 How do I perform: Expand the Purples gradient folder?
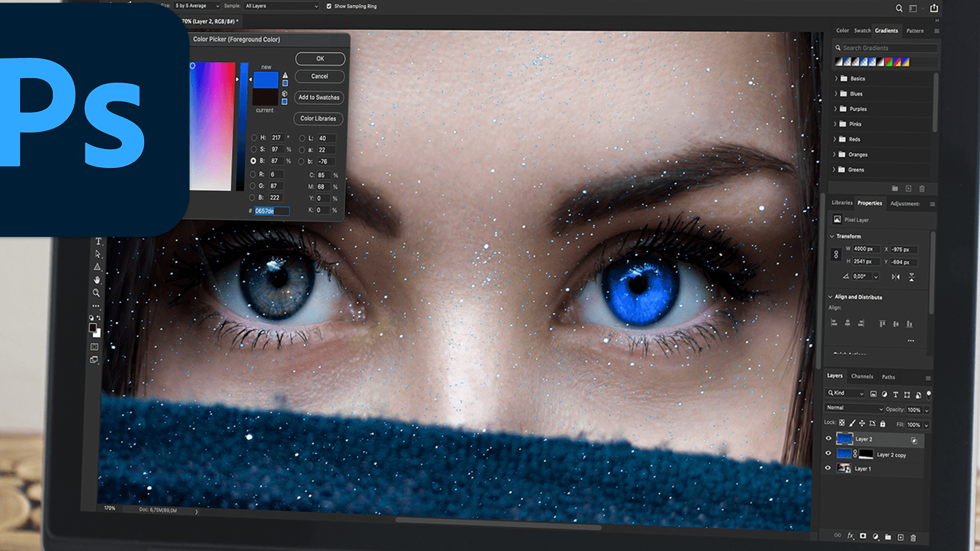[x=836, y=109]
